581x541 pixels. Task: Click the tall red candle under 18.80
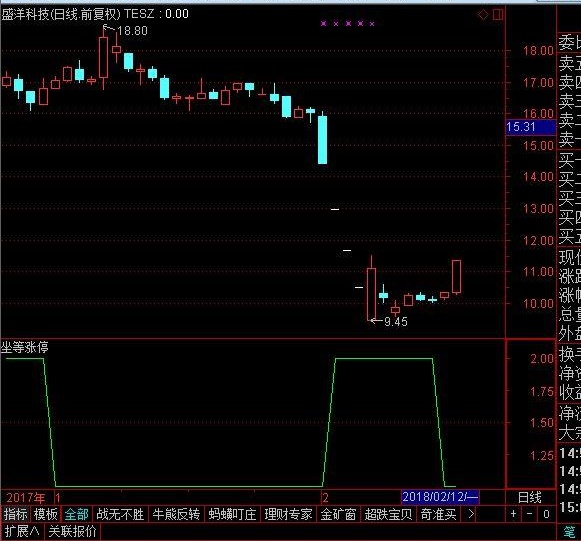103,57
